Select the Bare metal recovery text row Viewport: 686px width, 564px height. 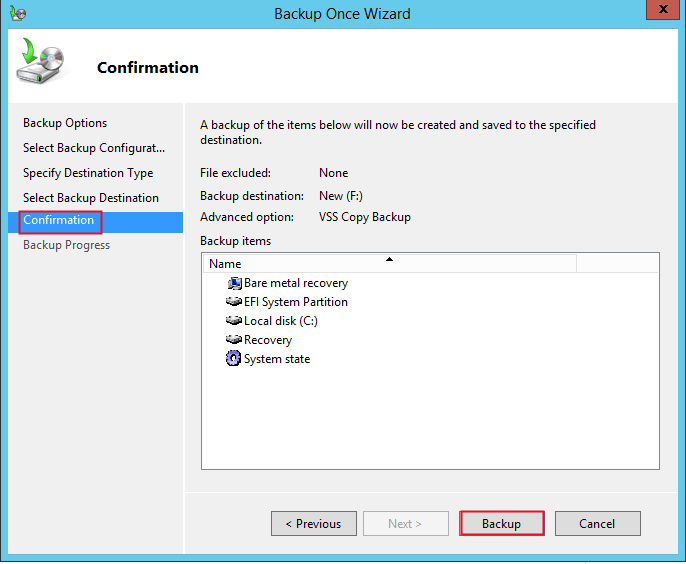pyautogui.click(x=296, y=283)
